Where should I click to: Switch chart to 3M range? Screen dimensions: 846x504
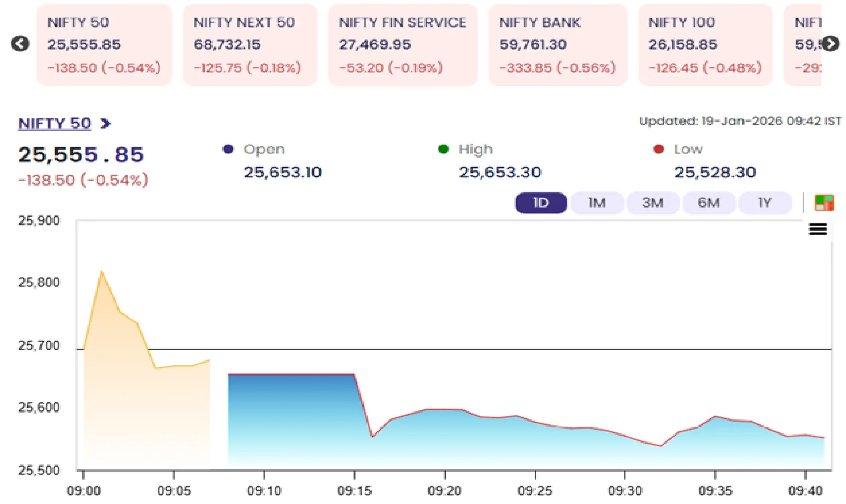click(653, 203)
